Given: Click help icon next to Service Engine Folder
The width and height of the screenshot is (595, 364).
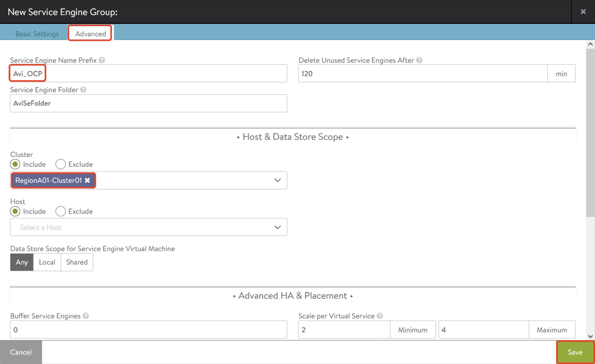Looking at the screenshot, I should coord(83,90).
